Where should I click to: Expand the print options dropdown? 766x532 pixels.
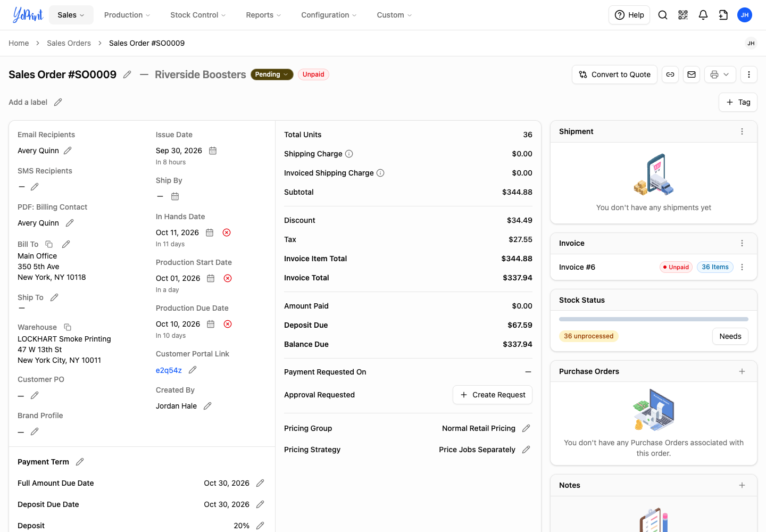tap(720, 74)
